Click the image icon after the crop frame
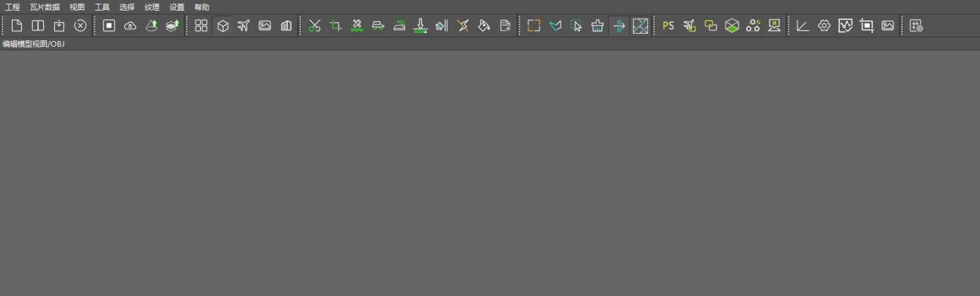 [x=888, y=26]
